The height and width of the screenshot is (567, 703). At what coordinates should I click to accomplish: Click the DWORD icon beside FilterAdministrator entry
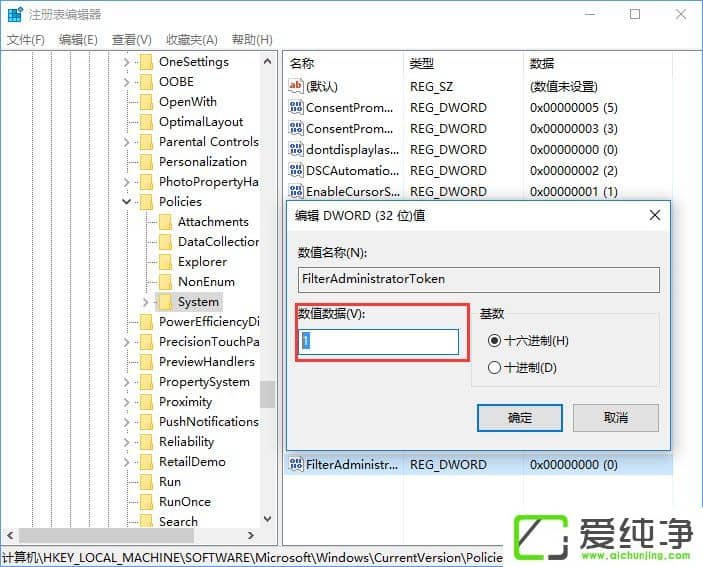[295, 464]
